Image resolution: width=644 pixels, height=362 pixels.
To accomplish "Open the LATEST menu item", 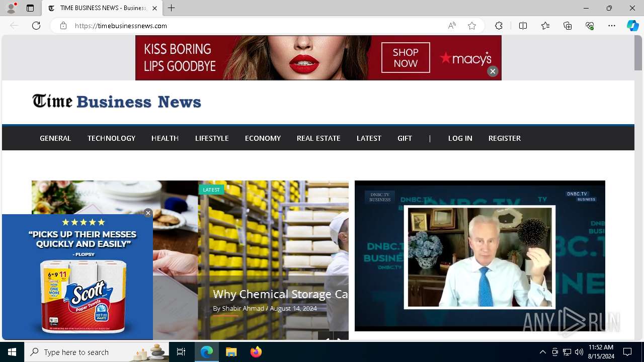I will (x=369, y=138).
